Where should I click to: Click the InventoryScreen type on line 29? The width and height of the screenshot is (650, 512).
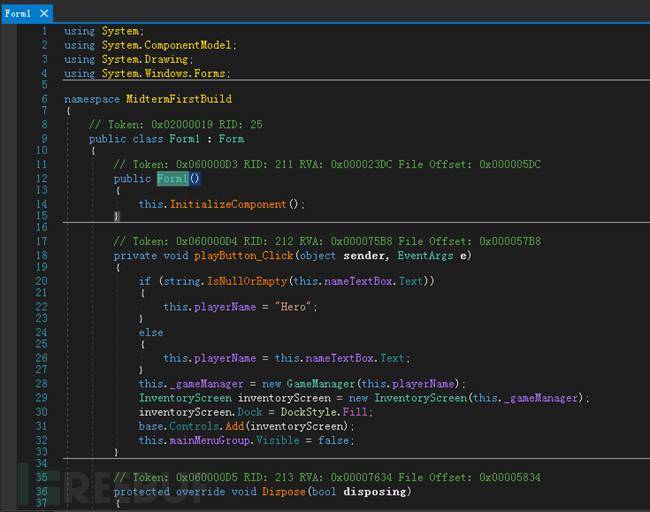[185, 398]
